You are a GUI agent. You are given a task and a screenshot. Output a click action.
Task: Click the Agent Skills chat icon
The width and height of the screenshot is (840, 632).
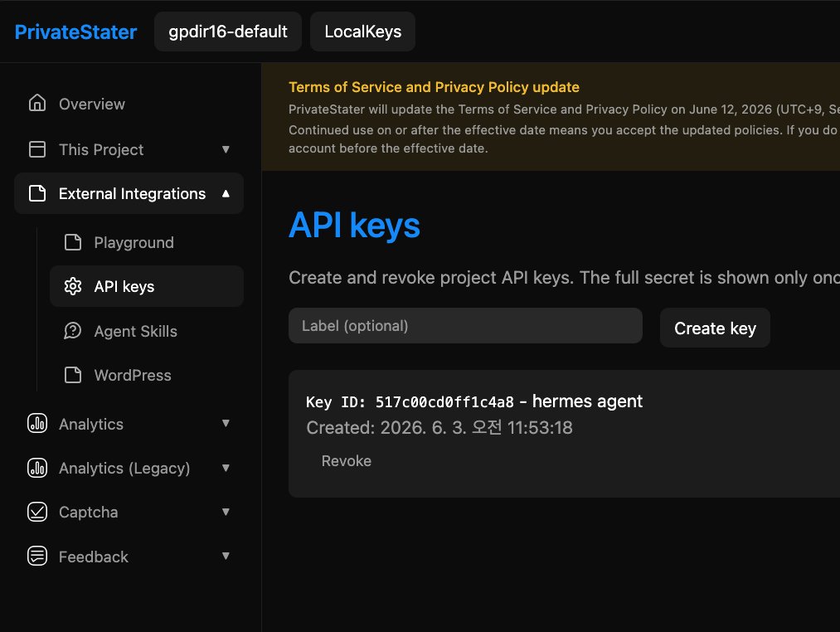[72, 331]
